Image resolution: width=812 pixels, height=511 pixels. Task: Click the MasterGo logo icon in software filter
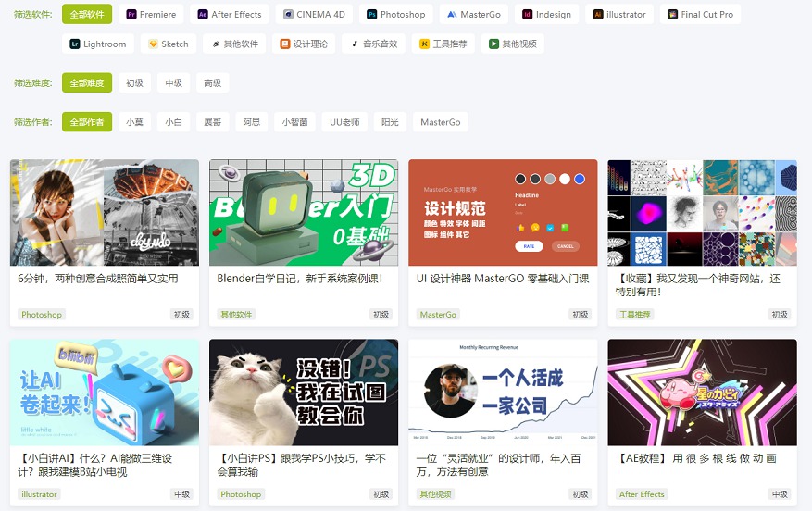(452, 15)
